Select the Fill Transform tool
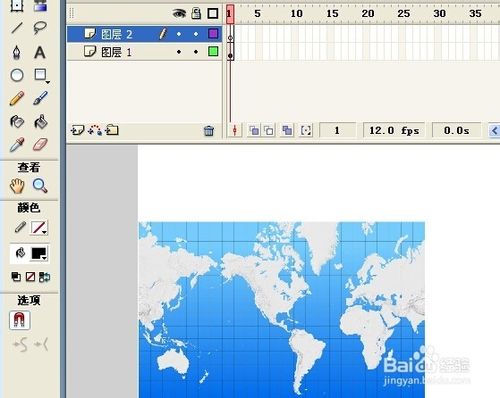The image size is (500, 398). [x=40, y=5]
